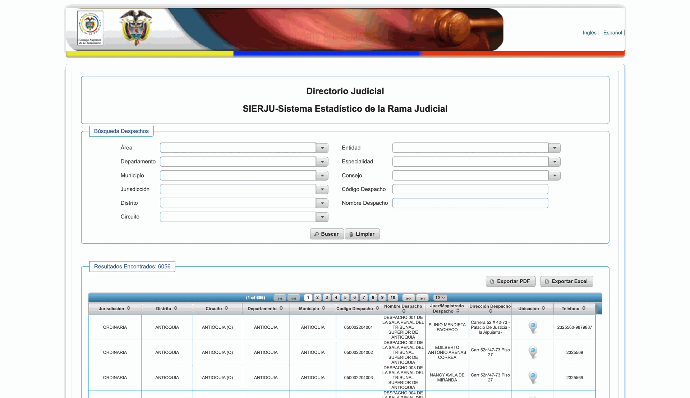Select page 8 in the paginator
Viewport: 690px width, 398px height.
[373, 298]
